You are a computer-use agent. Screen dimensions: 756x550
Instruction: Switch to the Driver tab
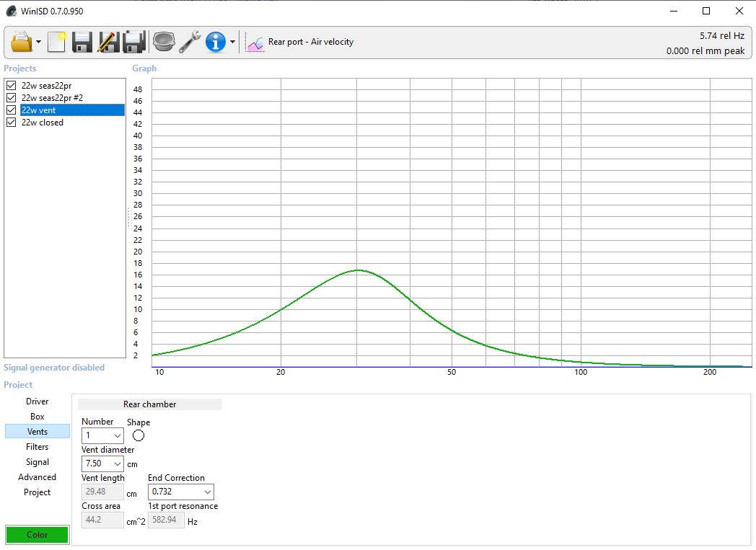click(37, 402)
